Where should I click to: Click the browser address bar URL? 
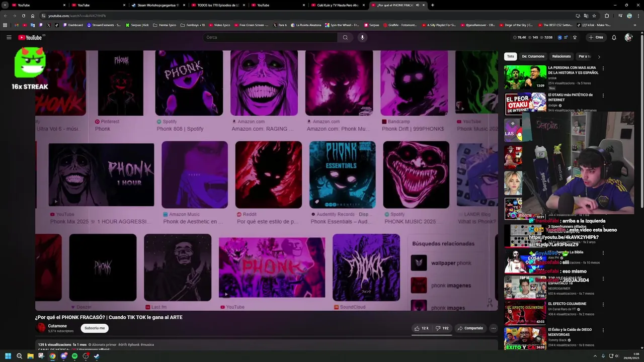tap(77, 16)
